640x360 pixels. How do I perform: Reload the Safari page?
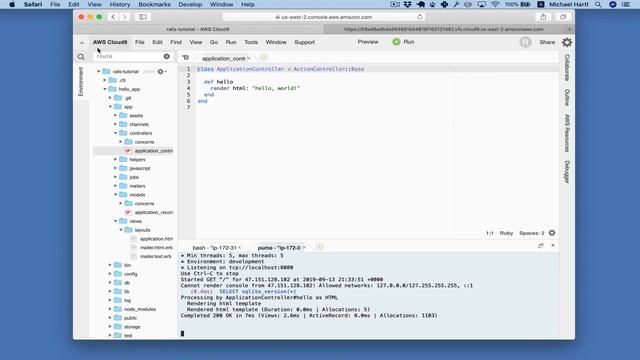coord(420,17)
